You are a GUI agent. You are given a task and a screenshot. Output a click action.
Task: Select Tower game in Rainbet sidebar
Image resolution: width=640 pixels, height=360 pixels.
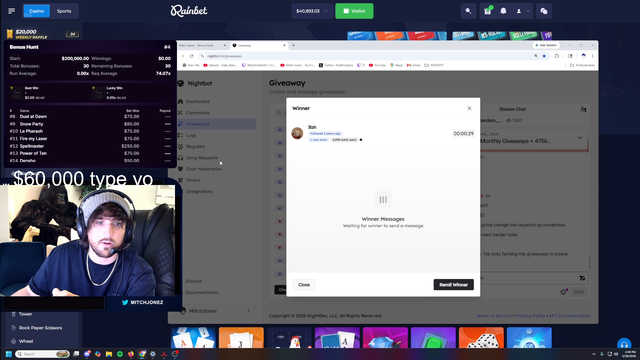[25, 314]
